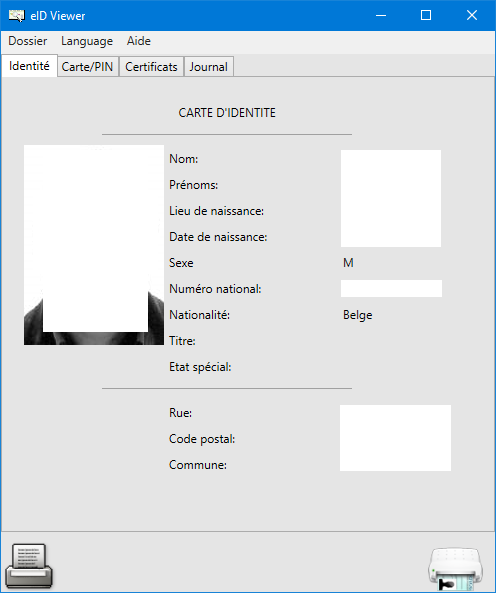Screen dimensions: 496x593
Task: Close the eID Viewer window
Action: pos(472,16)
